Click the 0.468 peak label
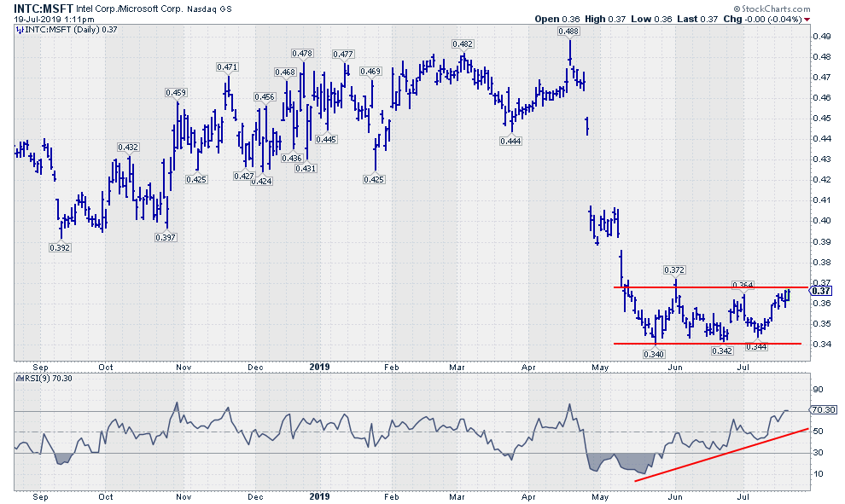 tap(285, 72)
